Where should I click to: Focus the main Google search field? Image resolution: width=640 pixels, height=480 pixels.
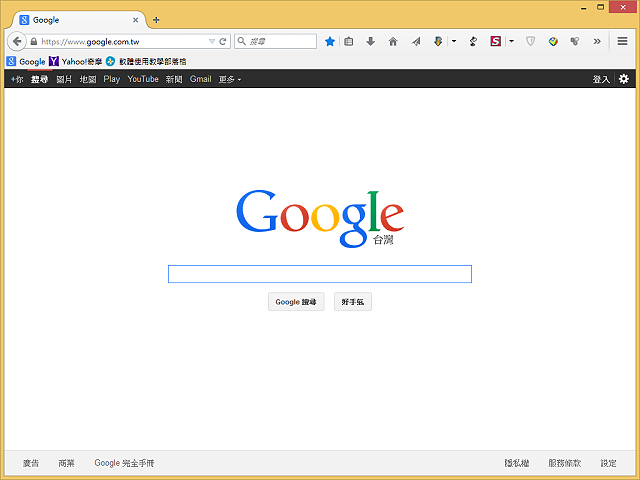pyautogui.click(x=320, y=274)
